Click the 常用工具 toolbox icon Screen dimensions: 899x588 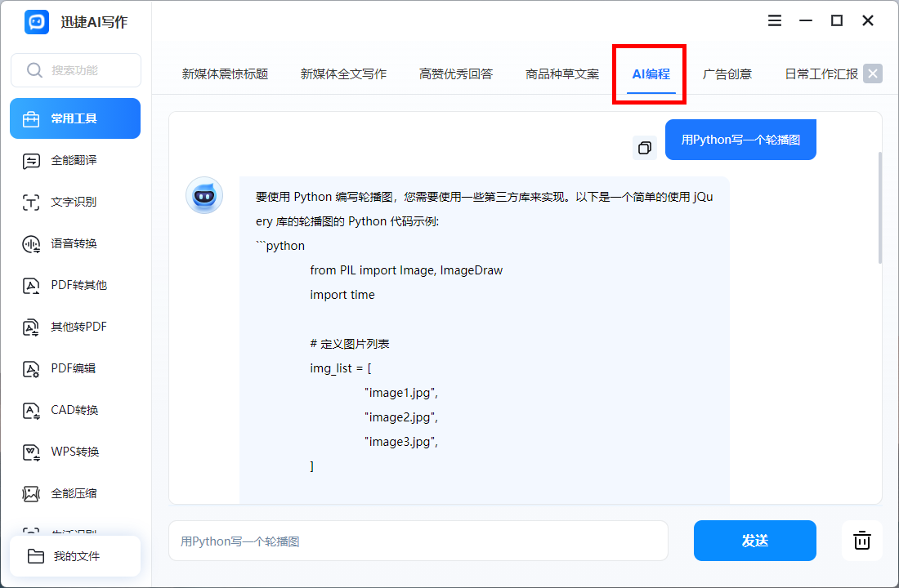point(31,118)
